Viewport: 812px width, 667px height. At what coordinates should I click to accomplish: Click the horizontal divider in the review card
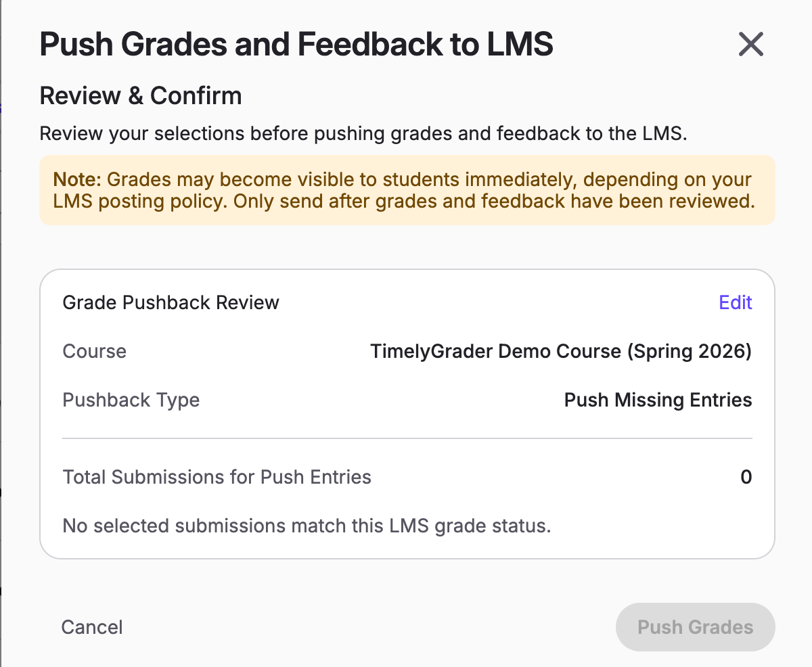click(407, 438)
